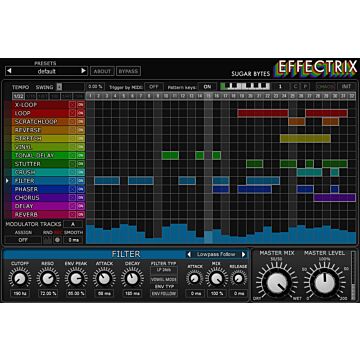
Task: Open the modulator ASSIGN dropdown showing OFF
Action: click(x=23, y=240)
